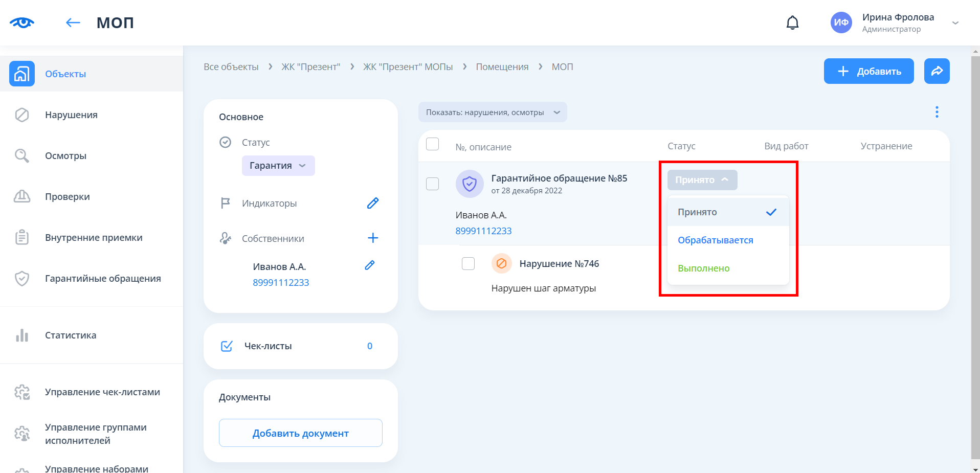Edit indicators with the pencil icon
The height and width of the screenshot is (473, 980).
[x=373, y=204]
